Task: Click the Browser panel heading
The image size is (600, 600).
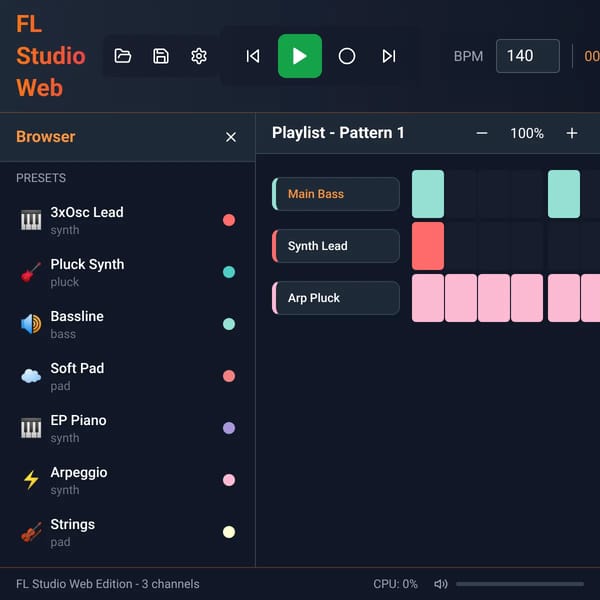Action: tap(46, 137)
